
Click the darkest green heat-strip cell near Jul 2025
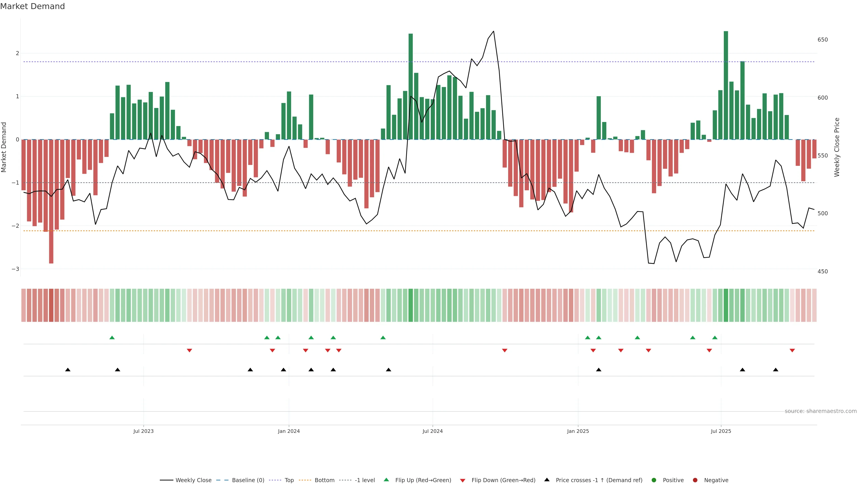726,305
